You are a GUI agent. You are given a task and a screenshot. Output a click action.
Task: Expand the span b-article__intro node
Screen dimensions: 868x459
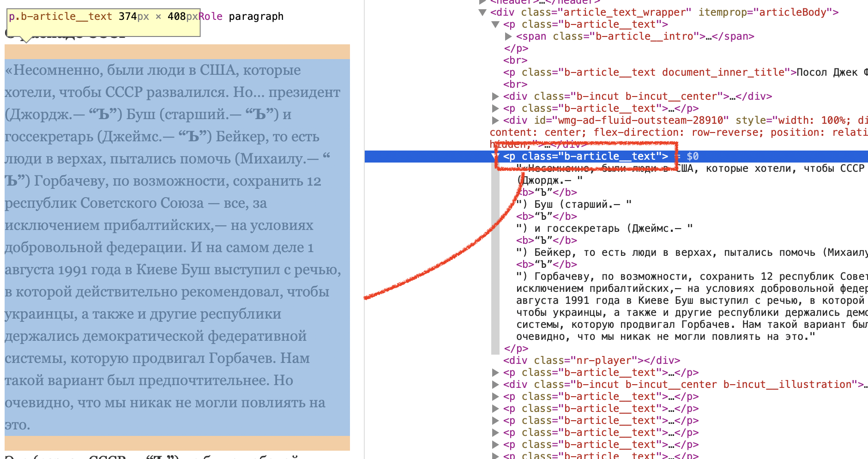(508, 36)
